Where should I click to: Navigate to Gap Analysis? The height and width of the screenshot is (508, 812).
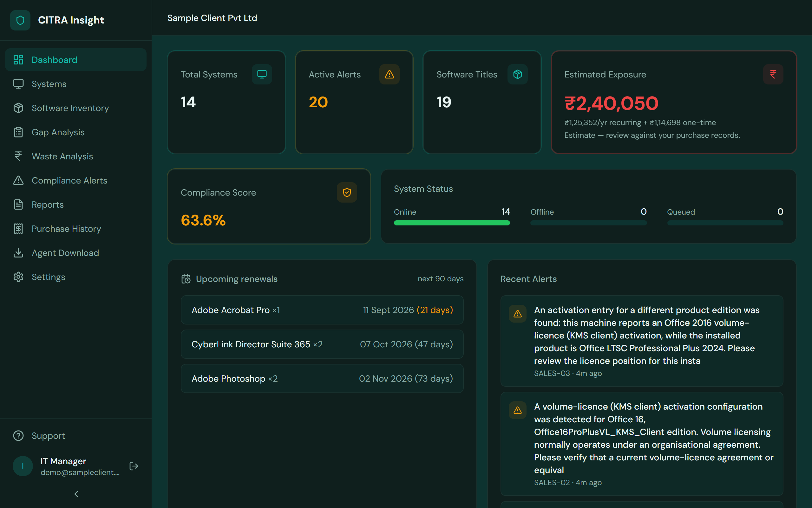tap(76, 132)
